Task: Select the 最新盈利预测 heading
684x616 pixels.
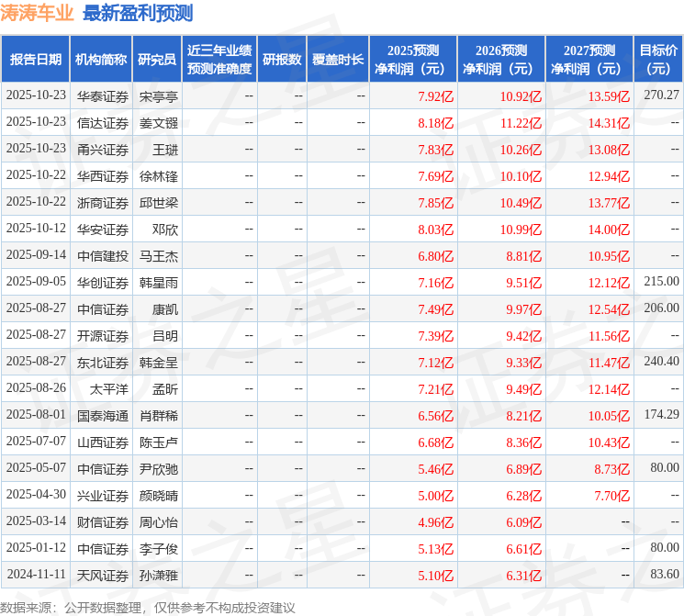Action: 138,13
